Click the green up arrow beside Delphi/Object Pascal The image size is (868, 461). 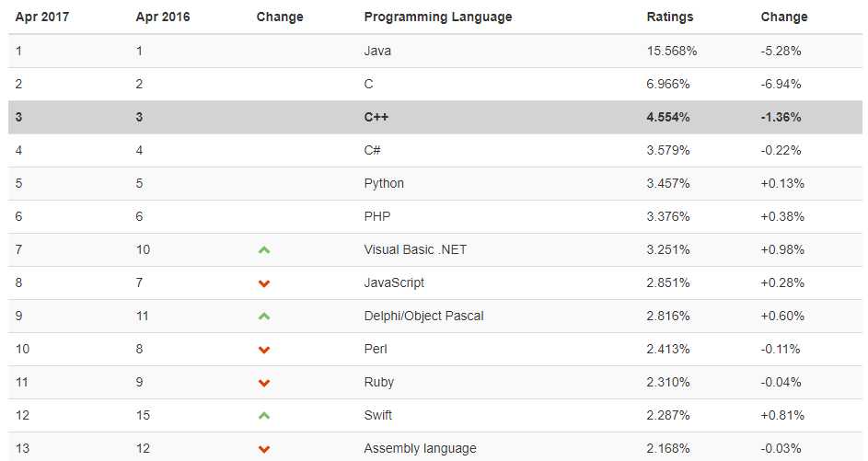264,316
